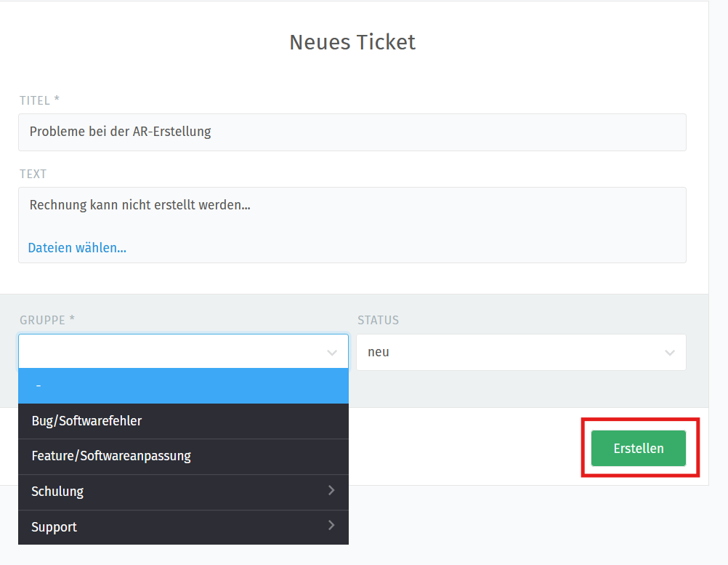Choose Feature/Softwareanpassung from the group list
This screenshot has height=565, width=728.
tap(183, 456)
